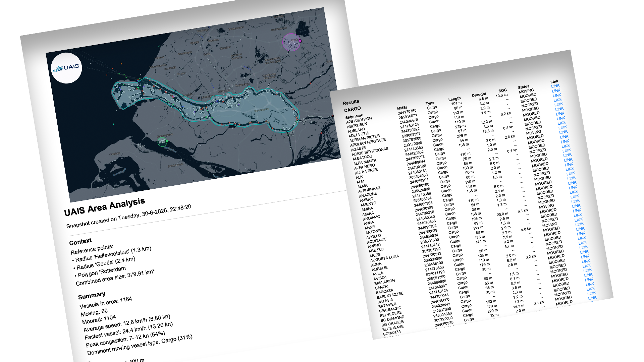Click ship name 'AUGUSTA LUNA'

385,258
